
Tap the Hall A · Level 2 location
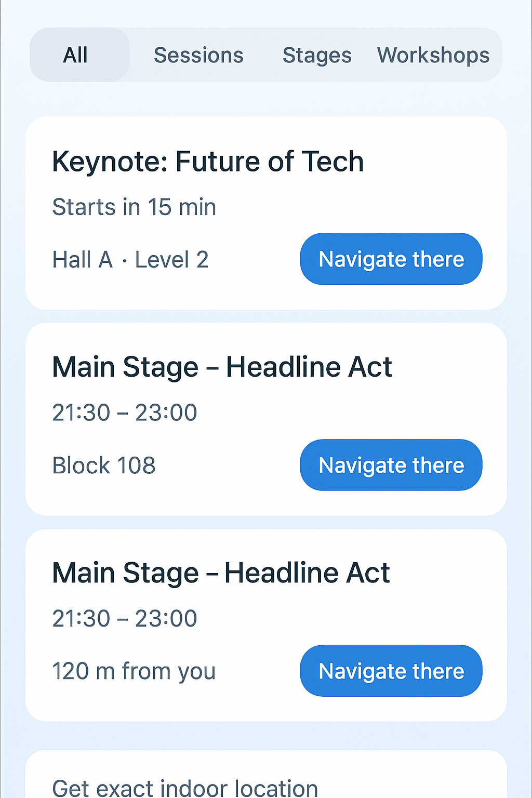coord(130,260)
